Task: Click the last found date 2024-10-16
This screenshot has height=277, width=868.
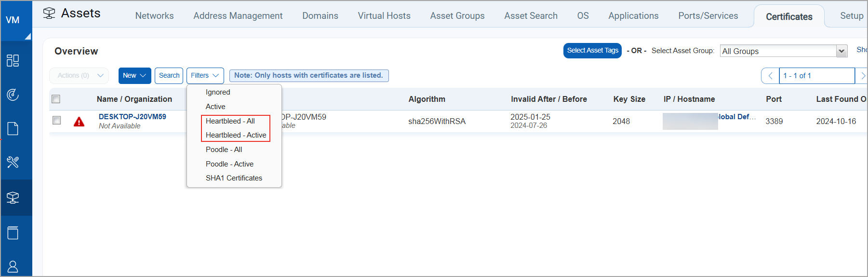Action: point(836,122)
